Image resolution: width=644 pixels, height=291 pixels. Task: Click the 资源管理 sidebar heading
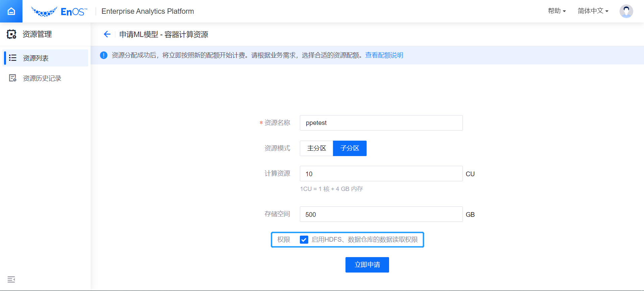point(37,34)
